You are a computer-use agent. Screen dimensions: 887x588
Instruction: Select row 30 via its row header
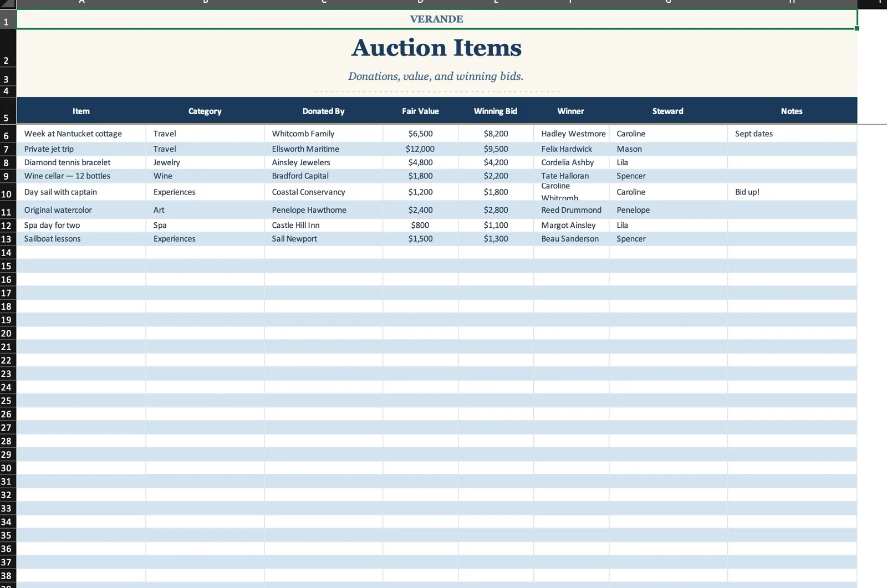coord(8,468)
